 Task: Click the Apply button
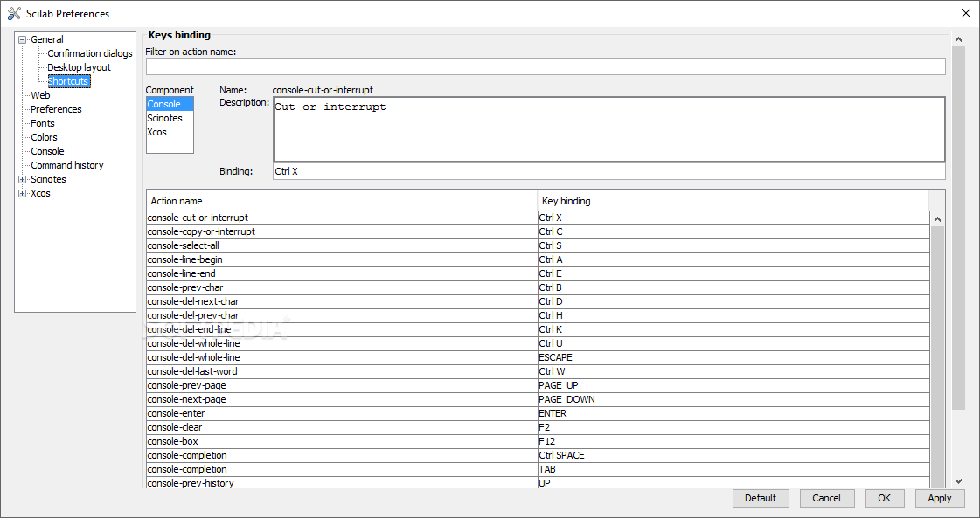click(940, 498)
